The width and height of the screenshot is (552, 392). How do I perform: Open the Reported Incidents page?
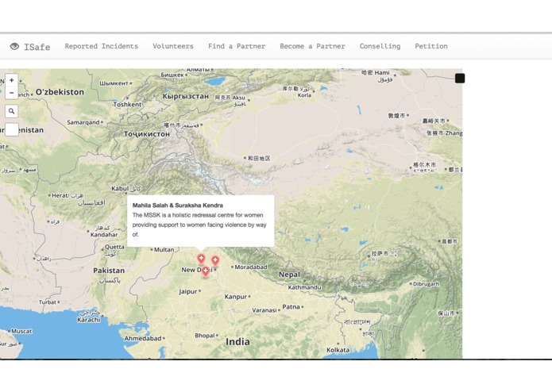point(102,46)
